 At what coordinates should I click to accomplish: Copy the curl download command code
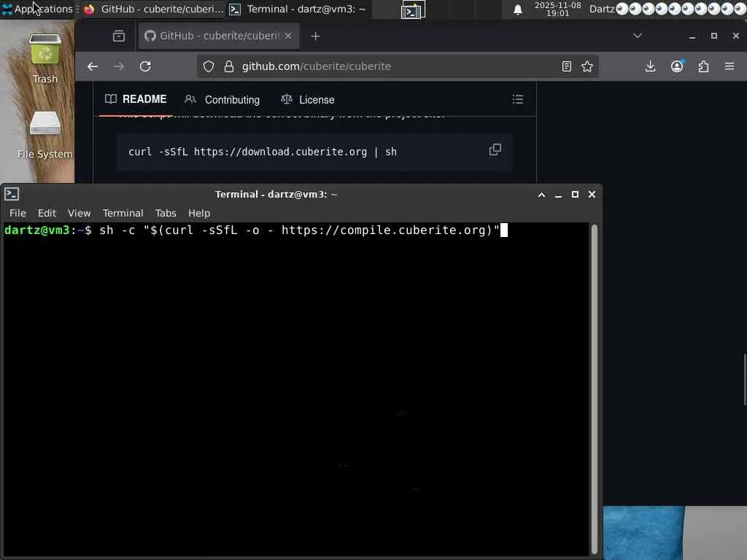[495, 150]
